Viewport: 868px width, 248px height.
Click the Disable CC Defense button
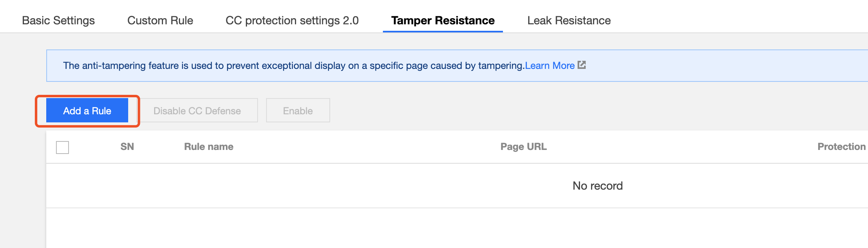click(197, 111)
